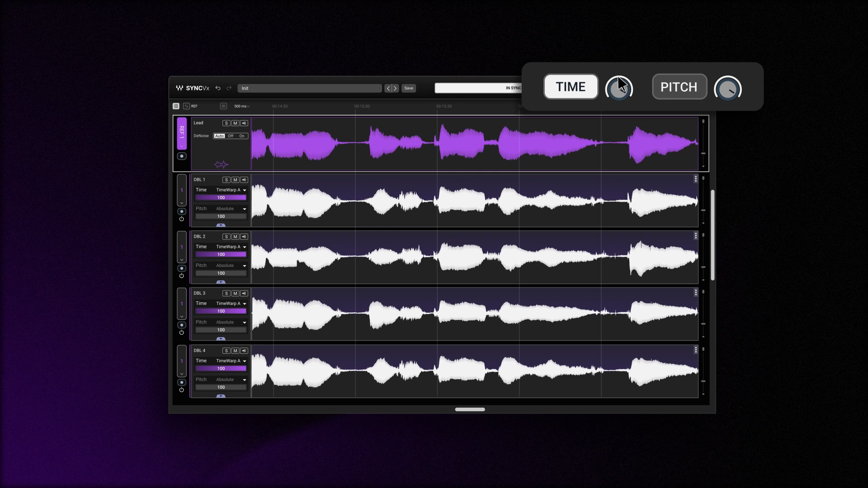Toggle DBL 1 power button
The image size is (868, 488).
coord(182,219)
